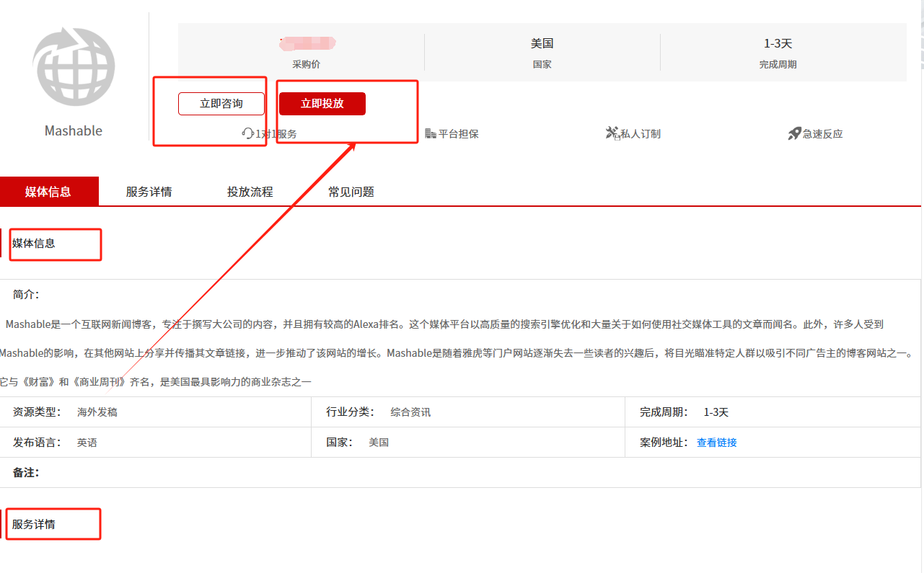Click the Mashable name below the logo
924x573 pixels.
(x=74, y=130)
